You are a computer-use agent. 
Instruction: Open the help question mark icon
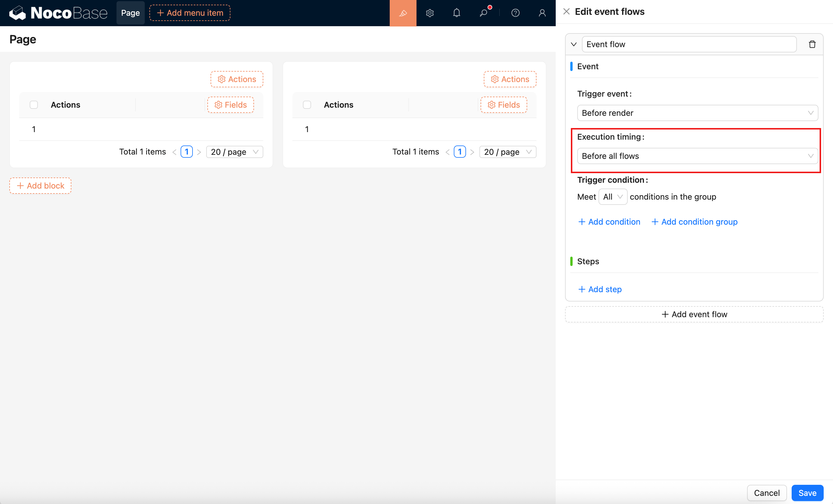tap(515, 13)
